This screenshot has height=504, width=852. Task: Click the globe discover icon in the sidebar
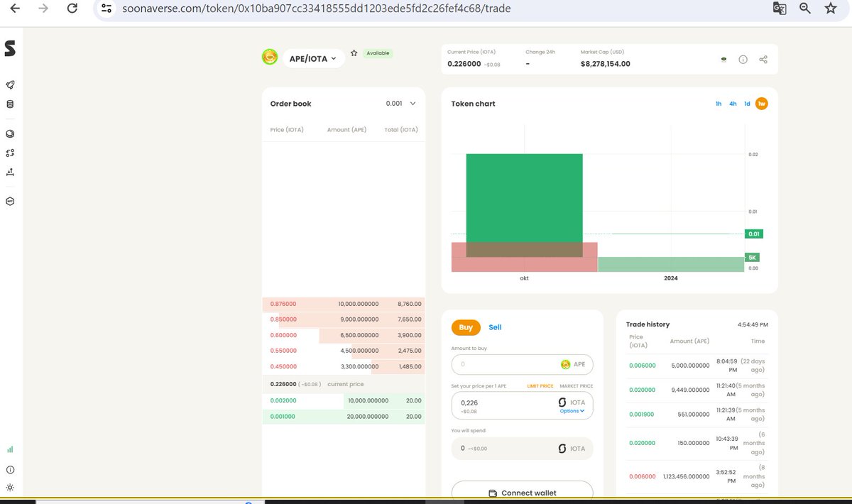pos(10,133)
